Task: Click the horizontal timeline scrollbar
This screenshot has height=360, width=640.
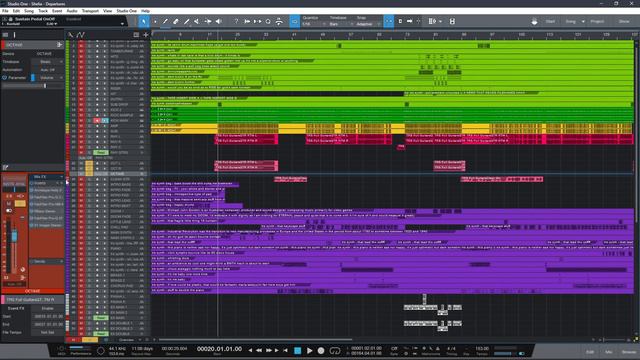Action: pyautogui.click(x=256, y=340)
